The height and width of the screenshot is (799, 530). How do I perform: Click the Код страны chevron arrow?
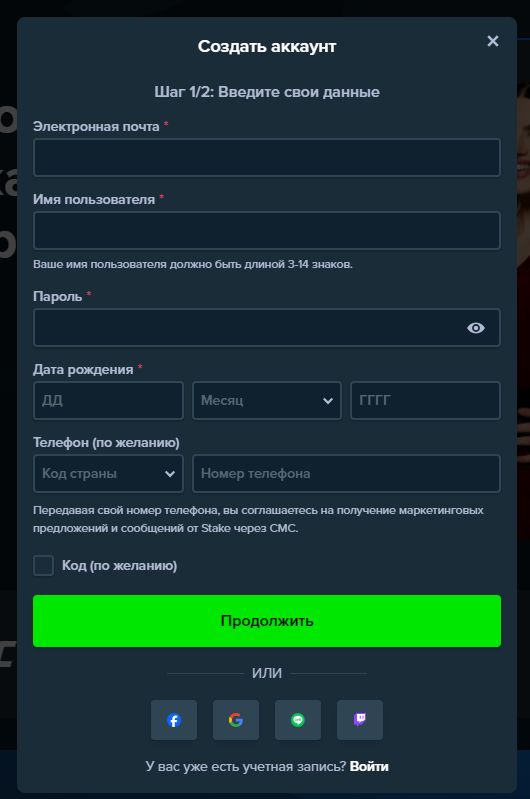170,474
